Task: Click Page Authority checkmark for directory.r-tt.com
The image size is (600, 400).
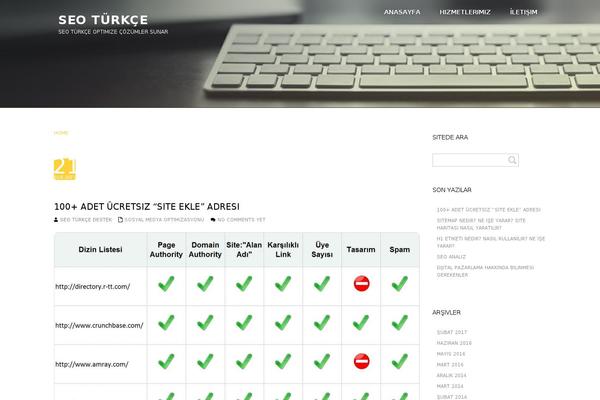Action: (166, 284)
